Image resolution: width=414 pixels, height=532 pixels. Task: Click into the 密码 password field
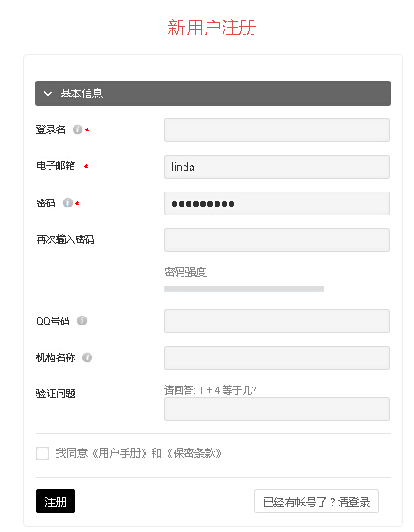click(x=277, y=204)
